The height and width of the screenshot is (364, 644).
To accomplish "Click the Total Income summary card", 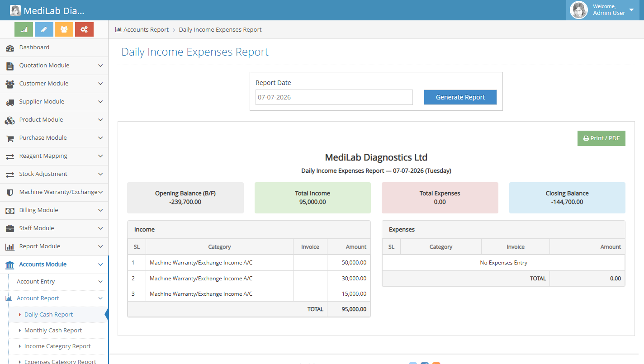I will 313,198.
